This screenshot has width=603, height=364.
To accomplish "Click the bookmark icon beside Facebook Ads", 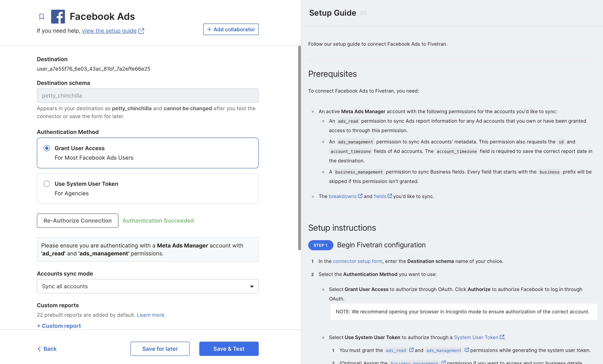I will (x=42, y=17).
